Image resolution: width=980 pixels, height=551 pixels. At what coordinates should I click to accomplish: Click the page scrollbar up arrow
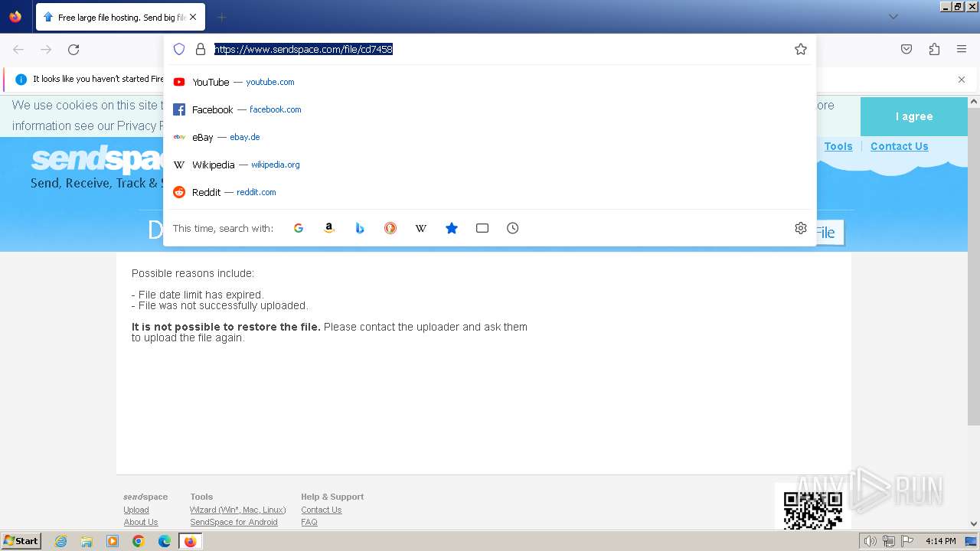tap(974, 101)
